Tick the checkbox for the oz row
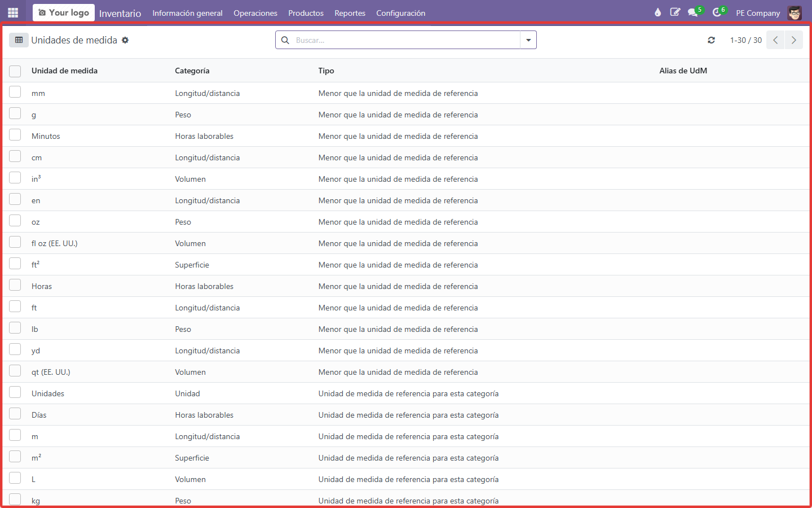The width and height of the screenshot is (812, 508). click(x=15, y=221)
